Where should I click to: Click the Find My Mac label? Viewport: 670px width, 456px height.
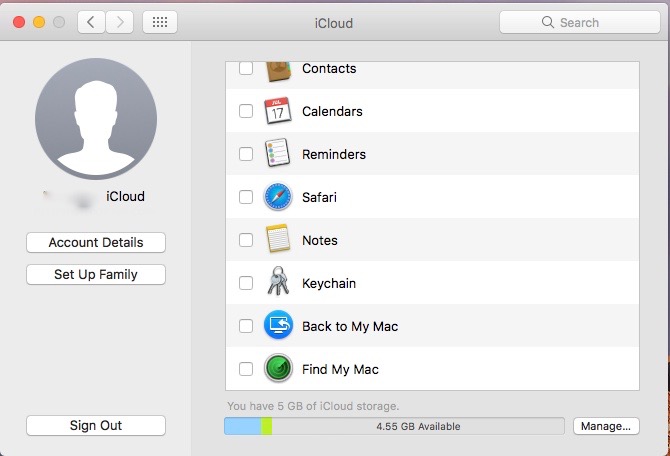click(340, 369)
